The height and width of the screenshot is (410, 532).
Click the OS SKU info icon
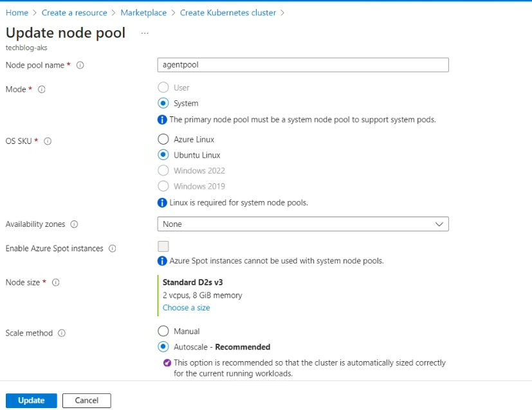click(x=48, y=141)
